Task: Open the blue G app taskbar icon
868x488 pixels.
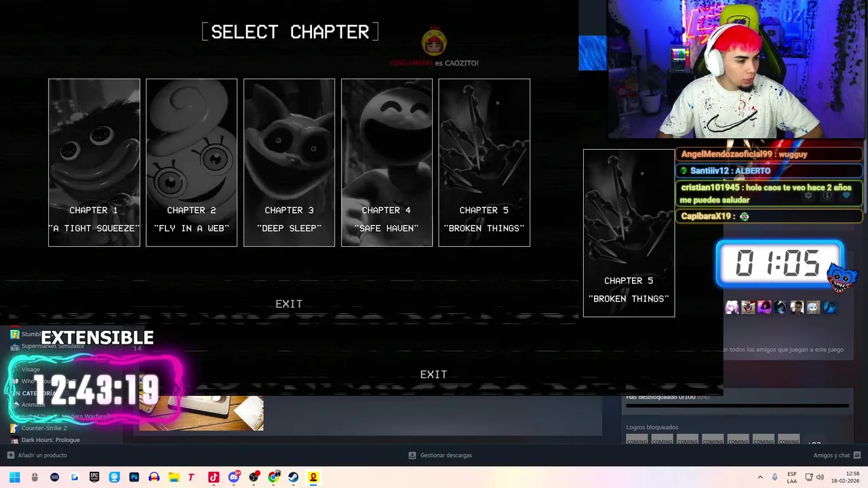Action: (75, 477)
